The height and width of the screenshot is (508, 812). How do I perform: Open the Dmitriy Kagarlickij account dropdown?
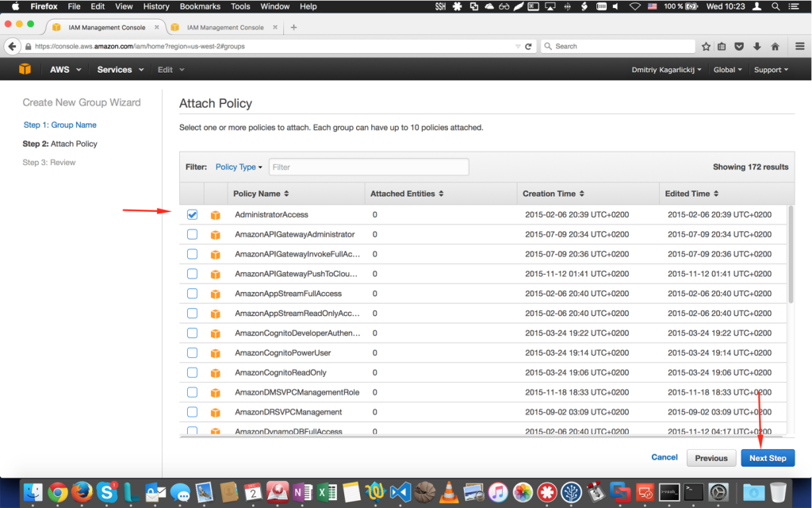pos(666,70)
